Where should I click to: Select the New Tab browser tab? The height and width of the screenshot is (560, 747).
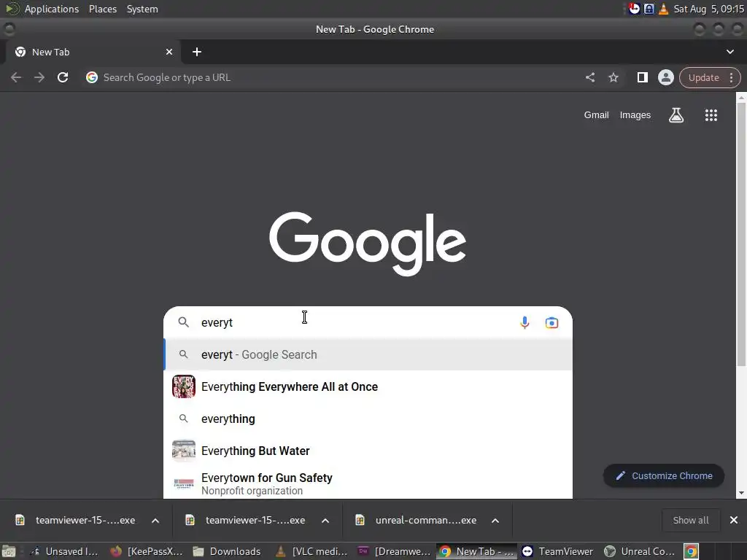93,52
